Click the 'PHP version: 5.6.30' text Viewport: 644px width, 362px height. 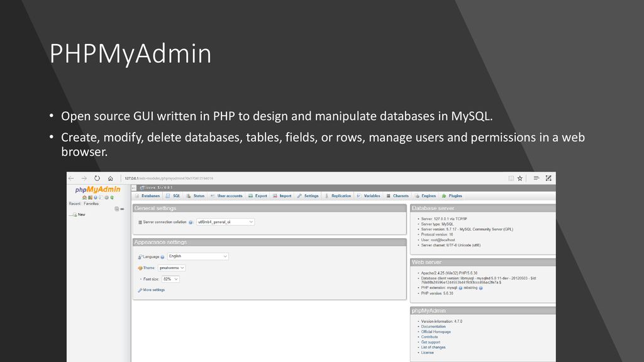[x=437, y=293]
